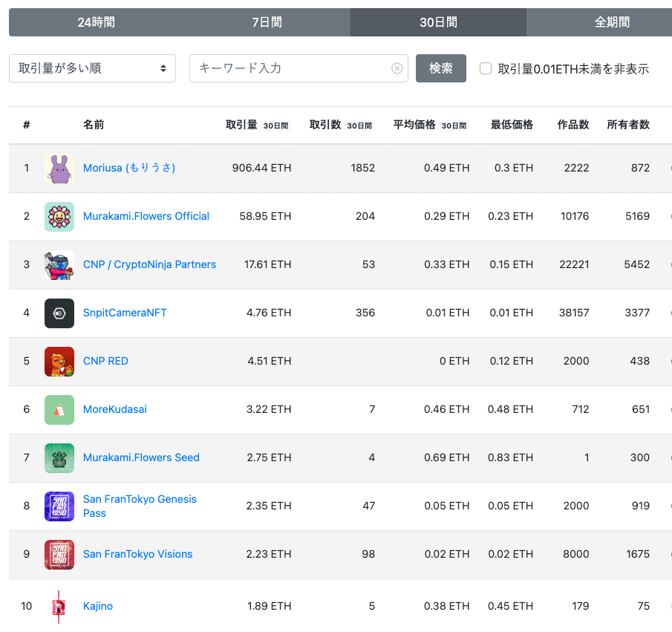Click the 58.95 ETH volume value

point(265,216)
